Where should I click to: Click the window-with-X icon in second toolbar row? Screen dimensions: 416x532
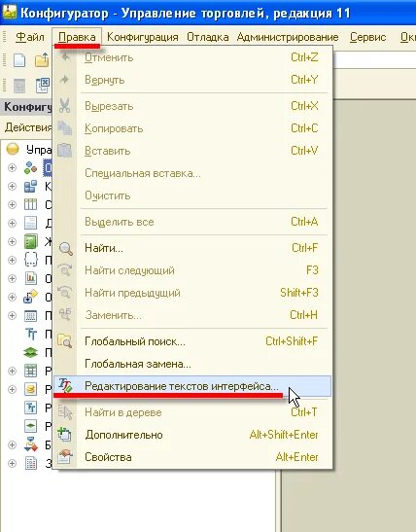(x=43, y=86)
